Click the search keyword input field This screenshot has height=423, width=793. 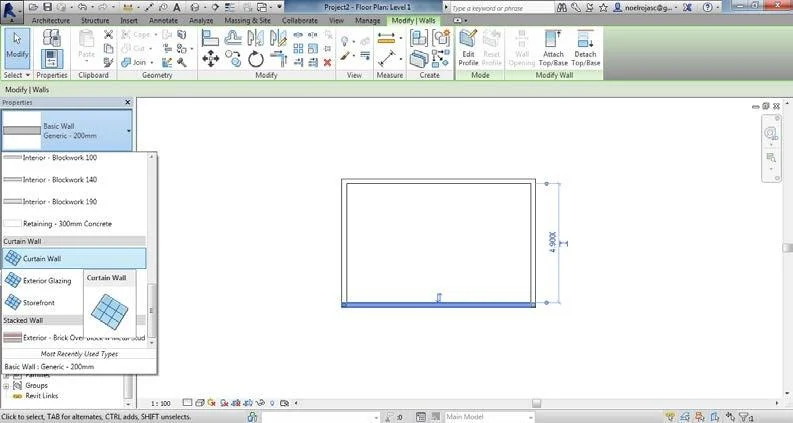(x=501, y=8)
